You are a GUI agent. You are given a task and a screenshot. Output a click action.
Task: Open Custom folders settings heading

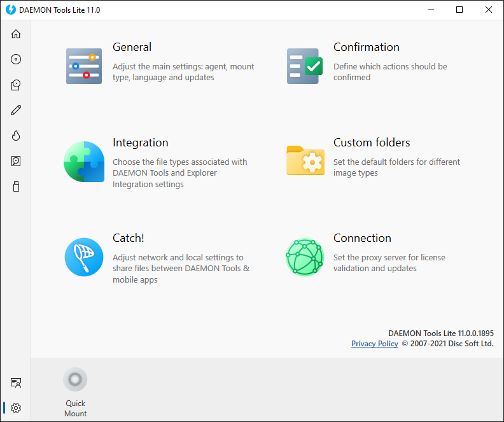tap(372, 143)
